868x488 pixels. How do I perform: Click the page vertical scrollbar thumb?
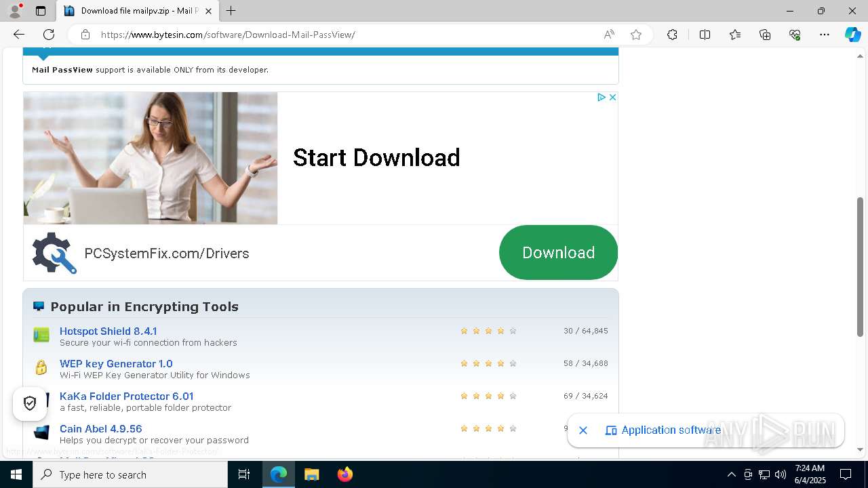(x=861, y=266)
